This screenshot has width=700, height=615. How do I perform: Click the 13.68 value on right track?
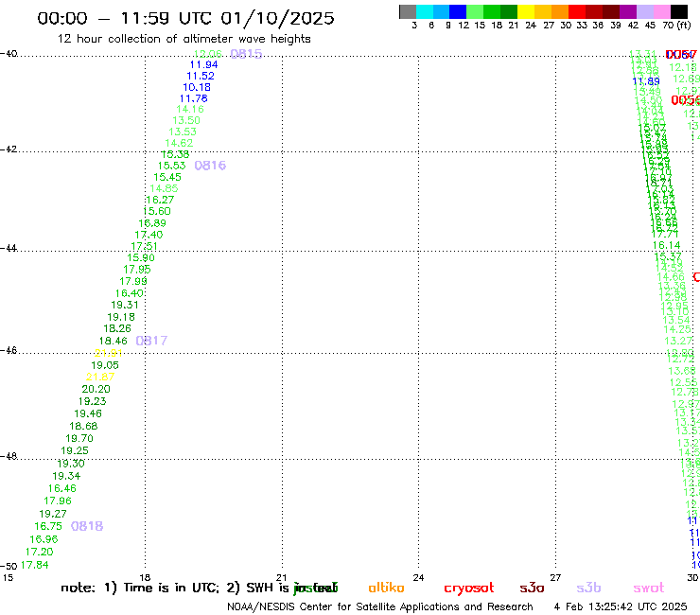(x=682, y=371)
